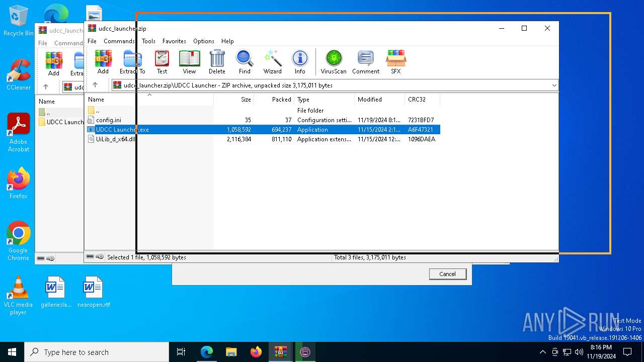Open Recycle Bin desktop icon

pos(18,21)
